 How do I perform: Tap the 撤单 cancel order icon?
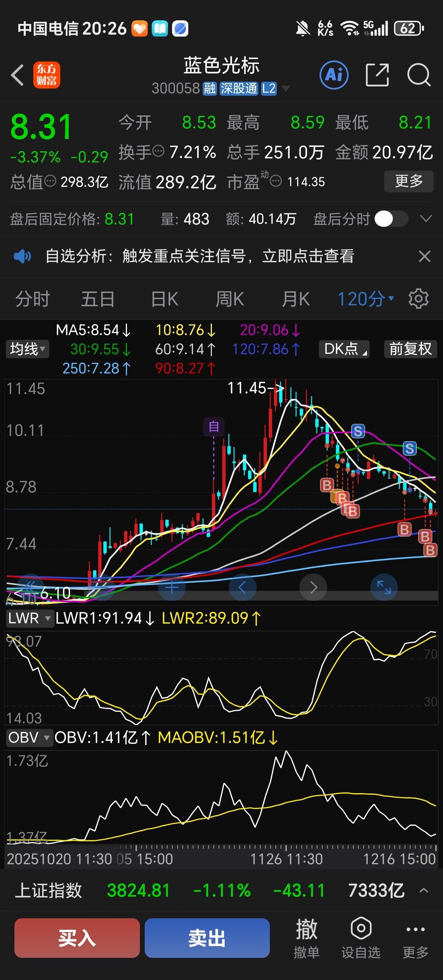[306, 938]
